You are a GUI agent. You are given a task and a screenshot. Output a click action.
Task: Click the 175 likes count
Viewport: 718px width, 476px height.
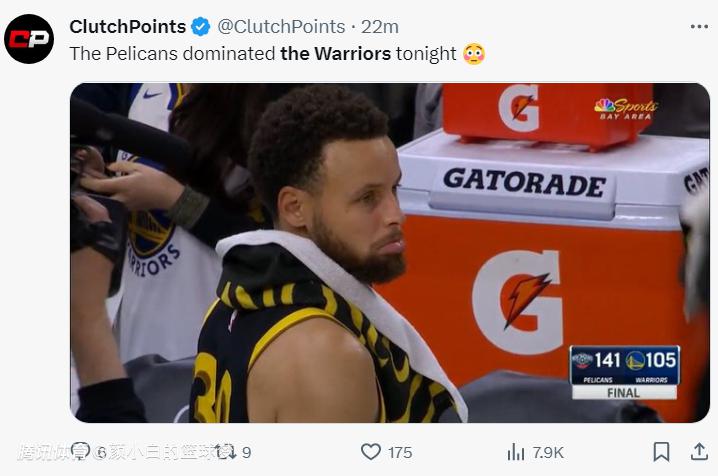[x=400, y=453]
